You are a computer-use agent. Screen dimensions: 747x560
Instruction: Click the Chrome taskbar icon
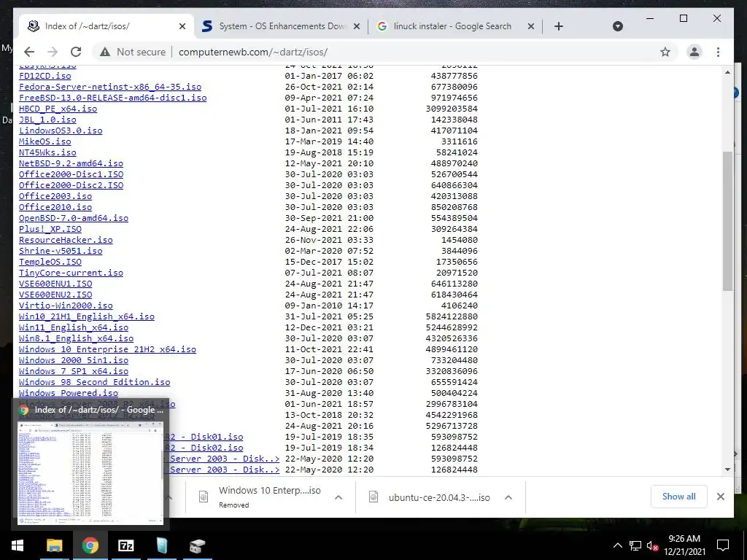point(90,545)
